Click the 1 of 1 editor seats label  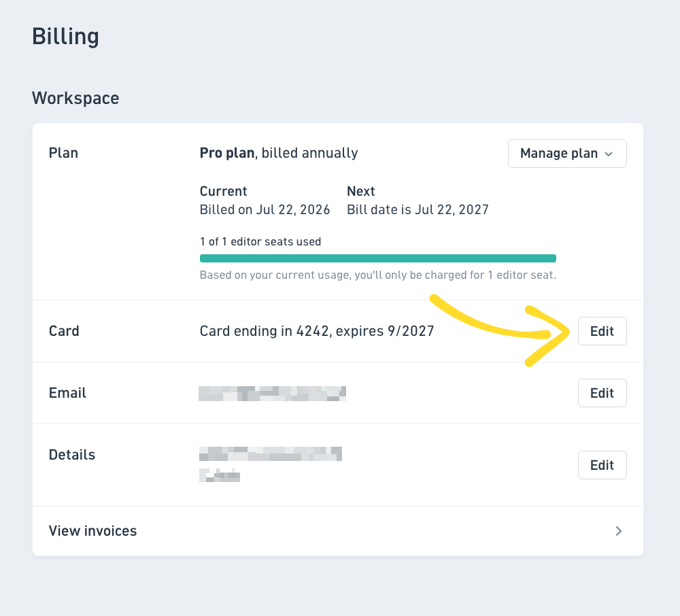(x=260, y=242)
